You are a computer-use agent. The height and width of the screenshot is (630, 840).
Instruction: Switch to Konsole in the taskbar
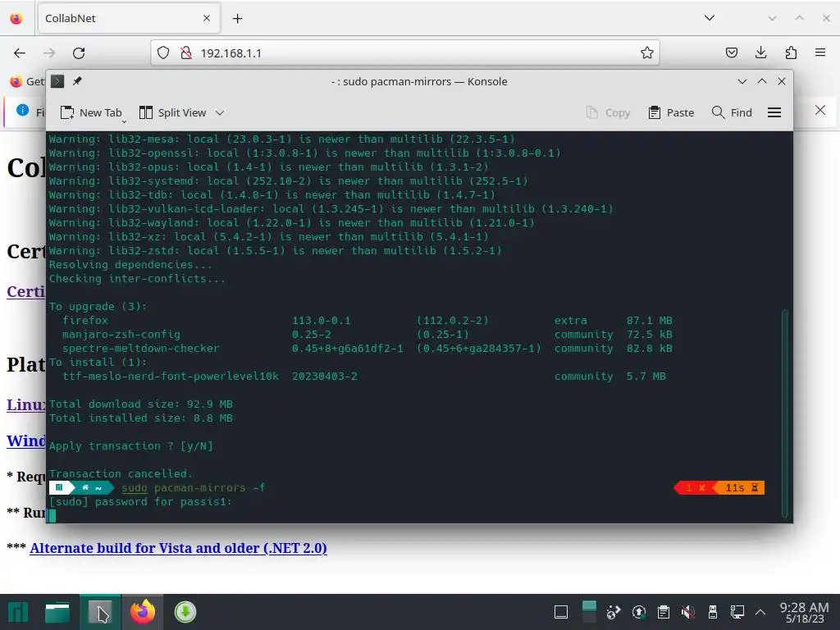point(100,612)
